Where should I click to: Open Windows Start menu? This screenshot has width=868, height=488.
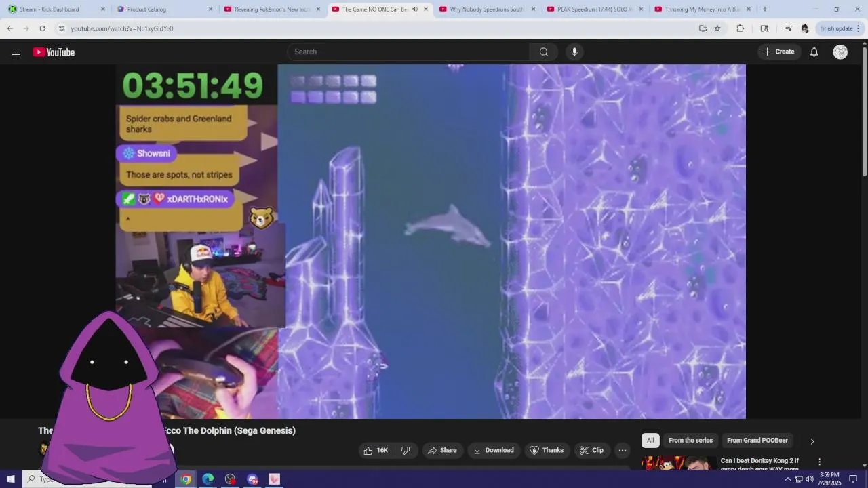[11, 479]
